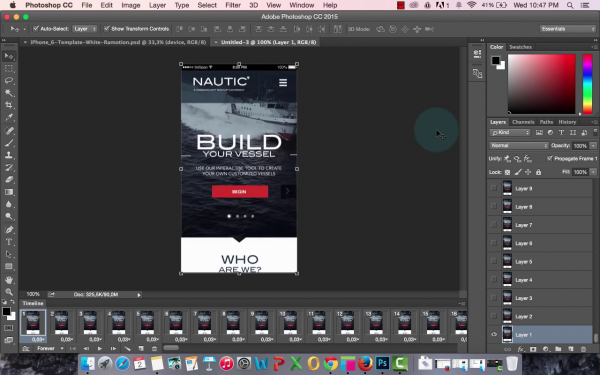600x375 pixels.
Task: Pick a color in the red color field
Action: click(541, 84)
